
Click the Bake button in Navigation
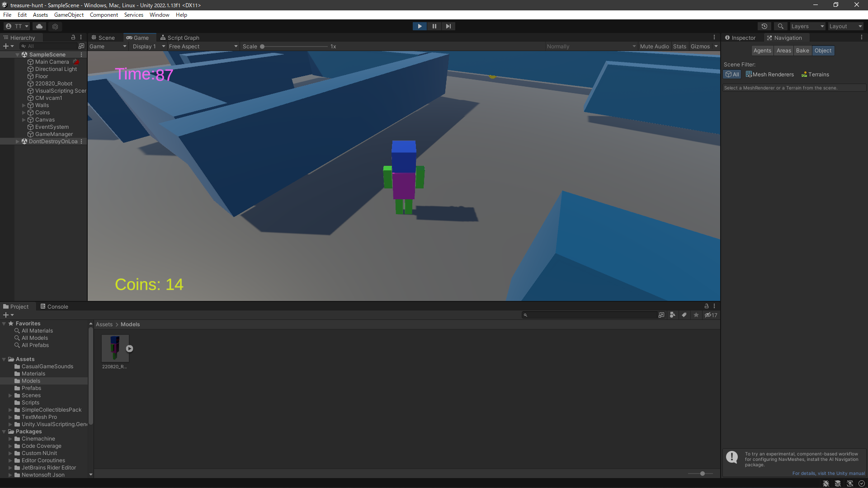click(802, 51)
